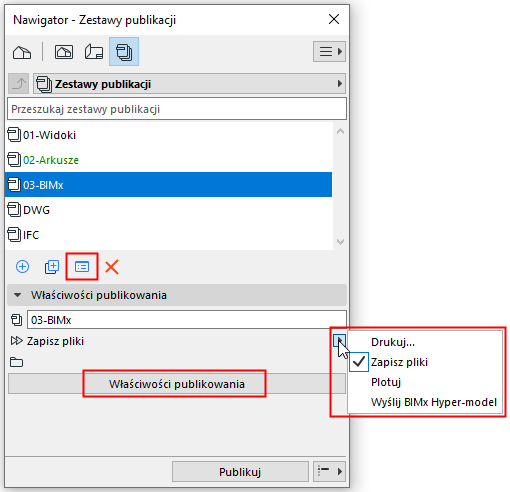Select the 03-BIMx publication set
510x492 pixels.
point(169,185)
